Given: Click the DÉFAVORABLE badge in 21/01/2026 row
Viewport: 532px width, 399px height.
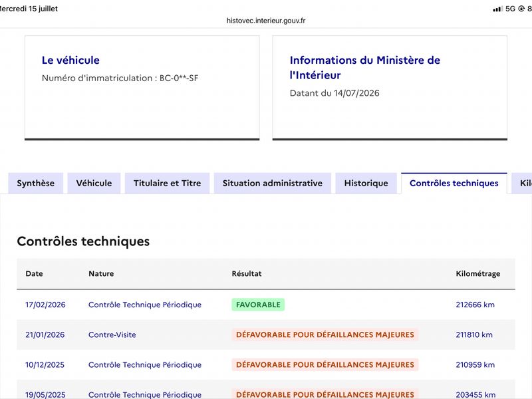Looking at the screenshot, I should pyautogui.click(x=325, y=335).
